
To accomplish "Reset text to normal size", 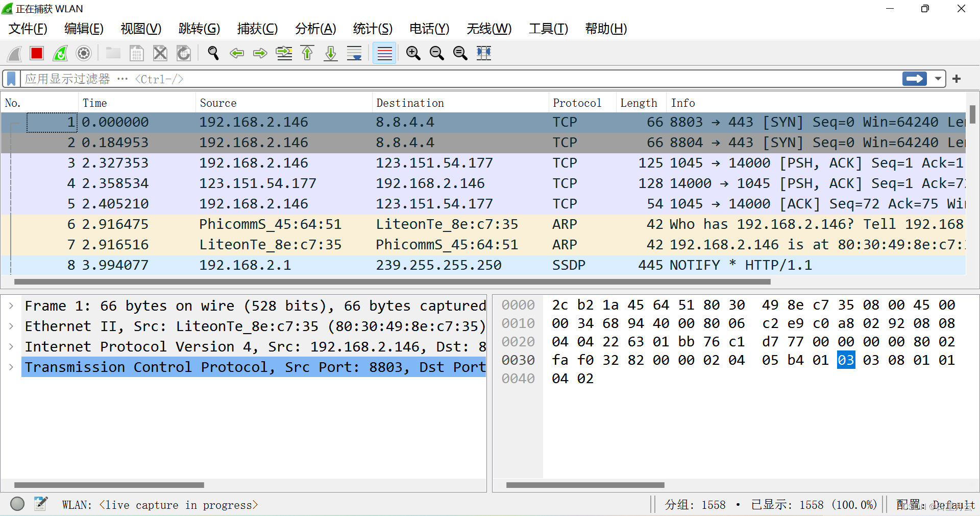I will [x=460, y=53].
